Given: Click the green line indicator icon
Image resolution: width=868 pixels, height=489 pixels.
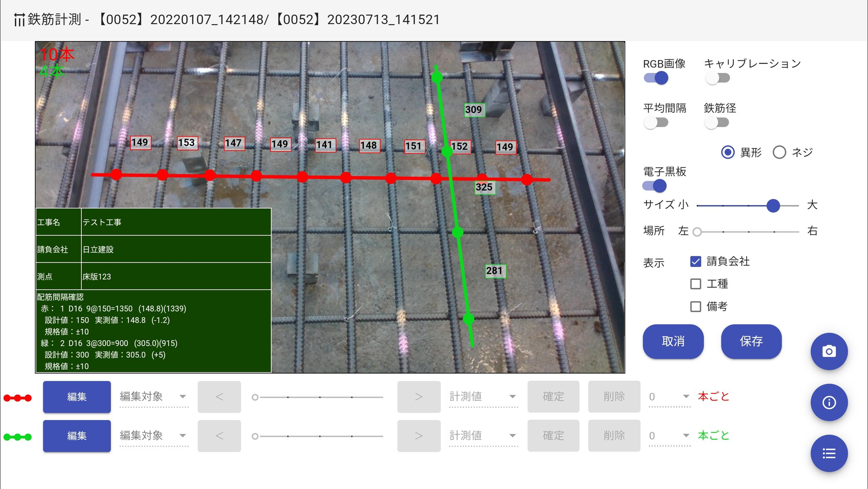Looking at the screenshot, I should (18, 437).
